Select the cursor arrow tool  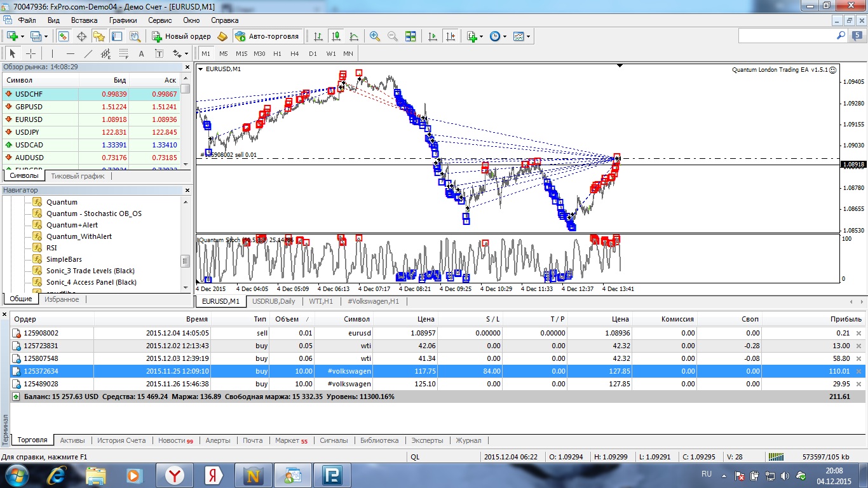[x=13, y=53]
